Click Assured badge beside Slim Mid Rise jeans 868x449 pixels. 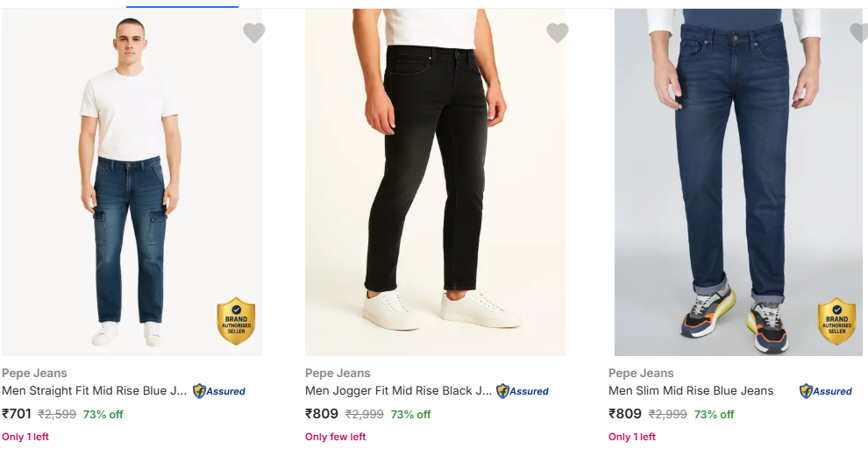(826, 391)
